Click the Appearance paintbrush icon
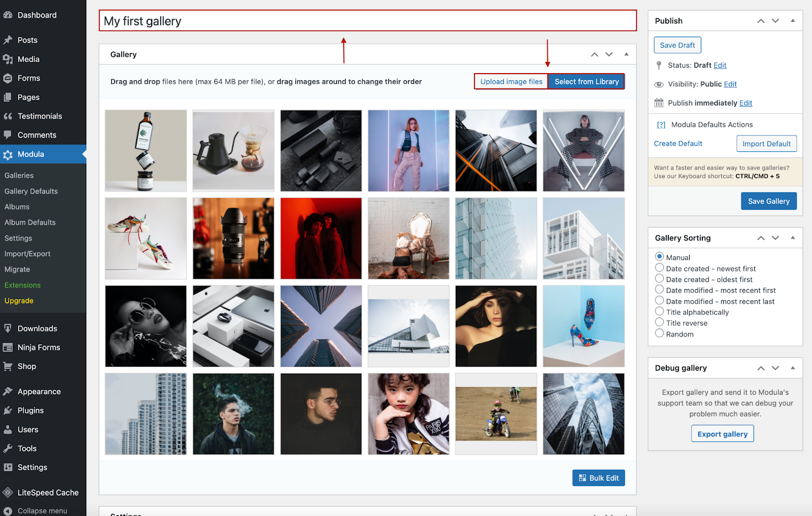Image resolution: width=812 pixels, height=516 pixels. (x=8, y=392)
